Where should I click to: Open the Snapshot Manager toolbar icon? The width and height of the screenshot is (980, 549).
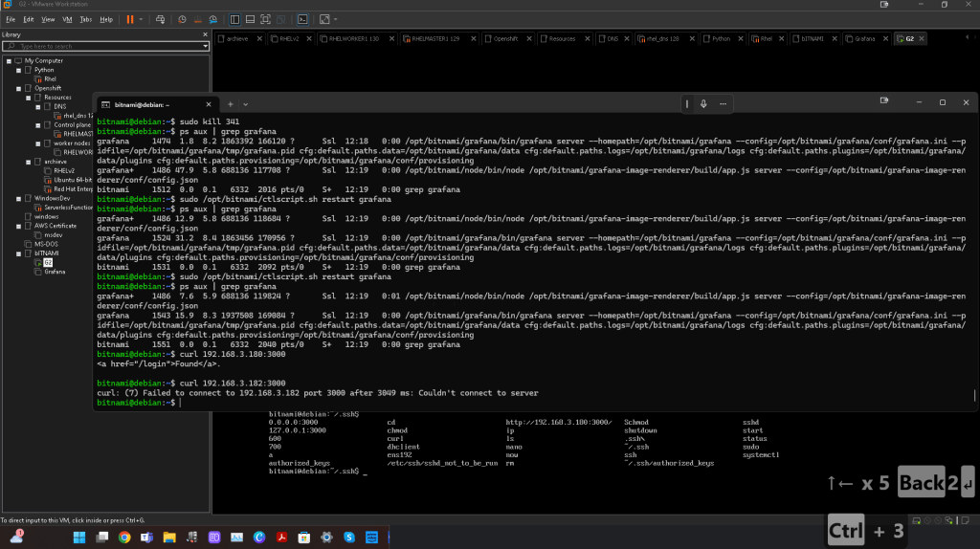click(x=213, y=19)
